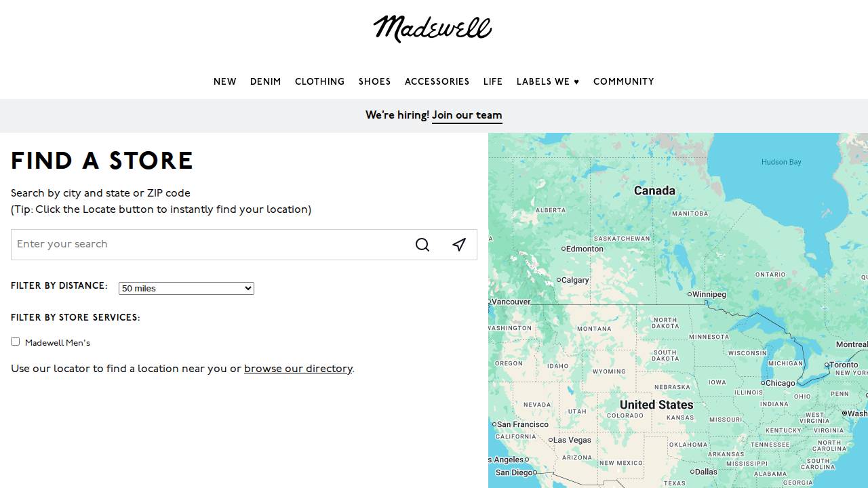Click the search magnifier icon
868x488 pixels.
422,245
